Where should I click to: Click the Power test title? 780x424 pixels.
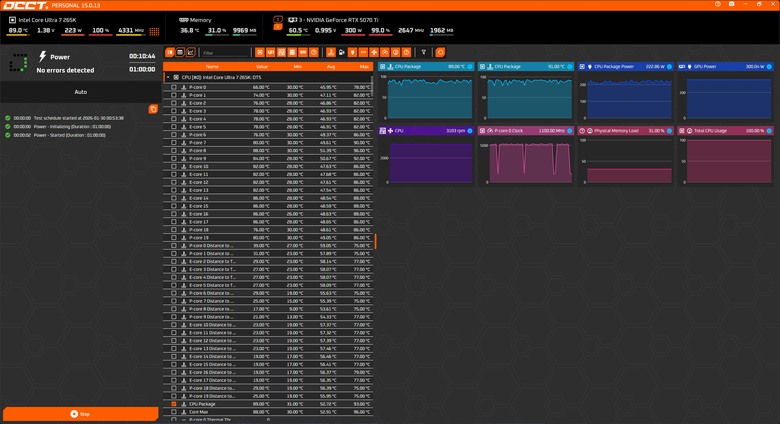point(60,57)
